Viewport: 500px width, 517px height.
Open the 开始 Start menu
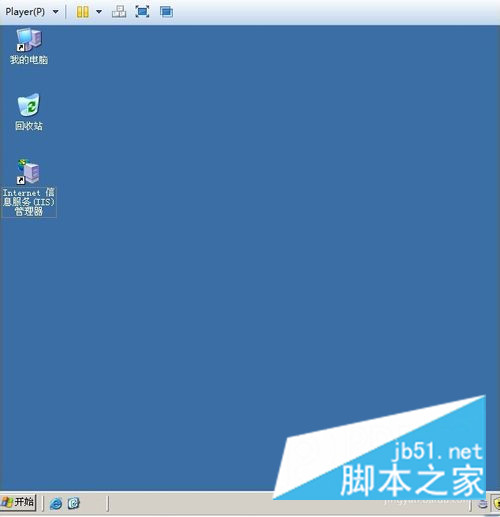pos(18,502)
